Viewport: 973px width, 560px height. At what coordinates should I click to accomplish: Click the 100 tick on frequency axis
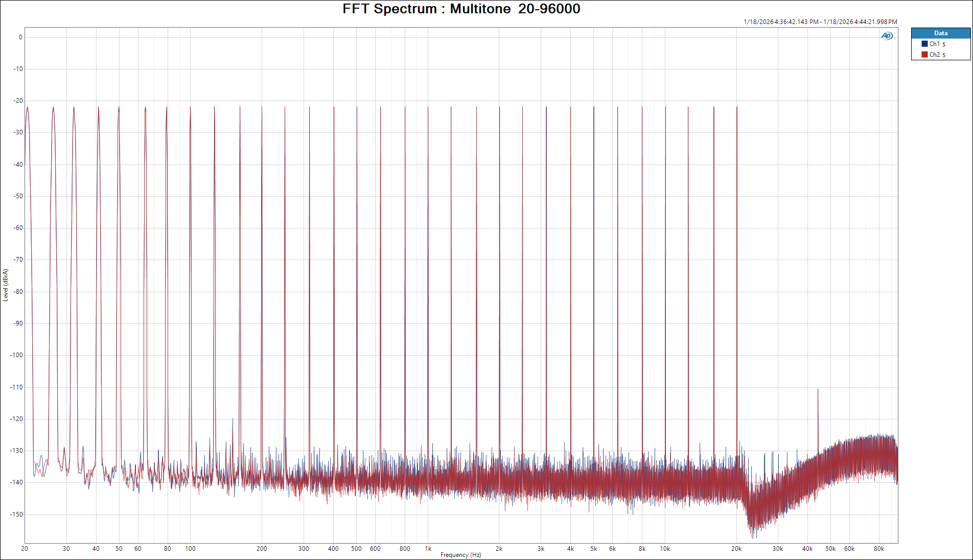coord(190,549)
